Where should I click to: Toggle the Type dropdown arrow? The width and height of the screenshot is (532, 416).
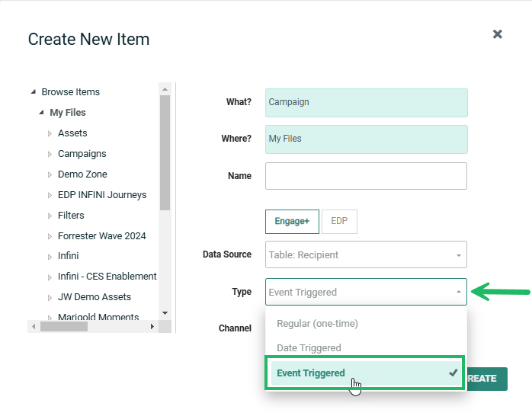coord(458,292)
